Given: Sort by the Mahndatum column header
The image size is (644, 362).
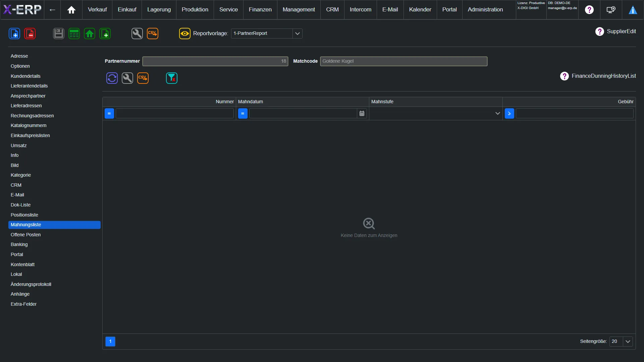Looking at the screenshot, I should (303, 102).
